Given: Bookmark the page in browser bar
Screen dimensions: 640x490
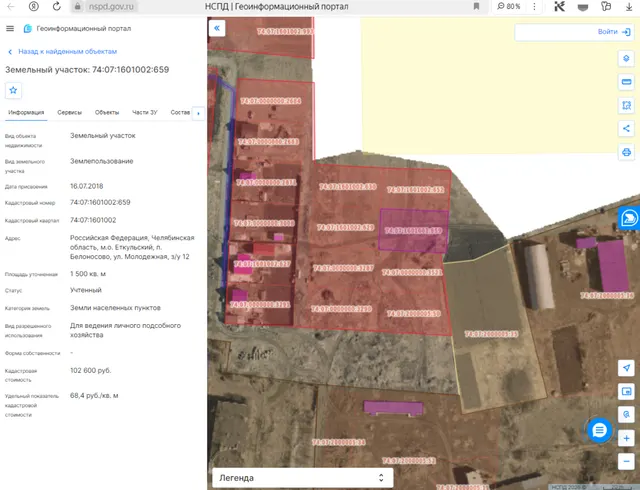Looking at the screenshot, I should click(476, 6).
